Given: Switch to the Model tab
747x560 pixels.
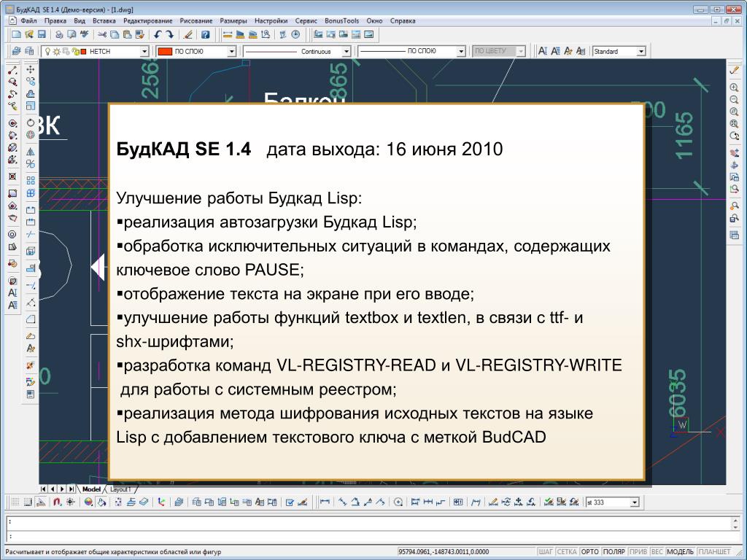Looking at the screenshot, I should (x=91, y=489).
